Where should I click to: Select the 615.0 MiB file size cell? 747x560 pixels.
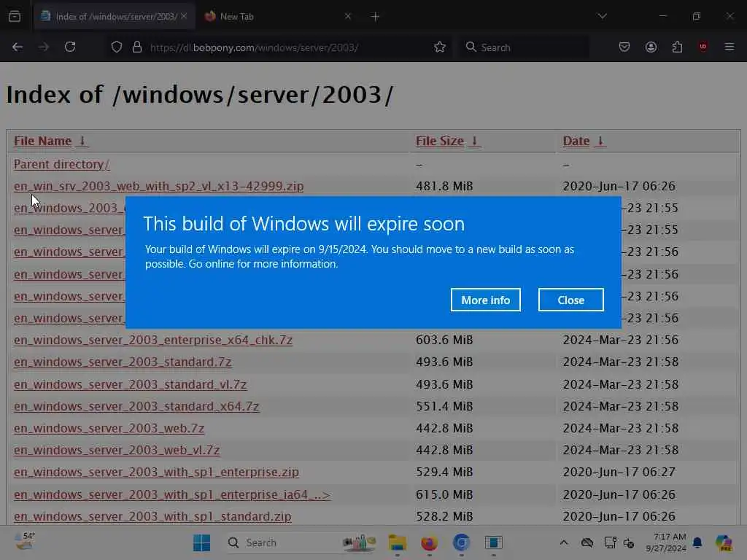click(444, 494)
